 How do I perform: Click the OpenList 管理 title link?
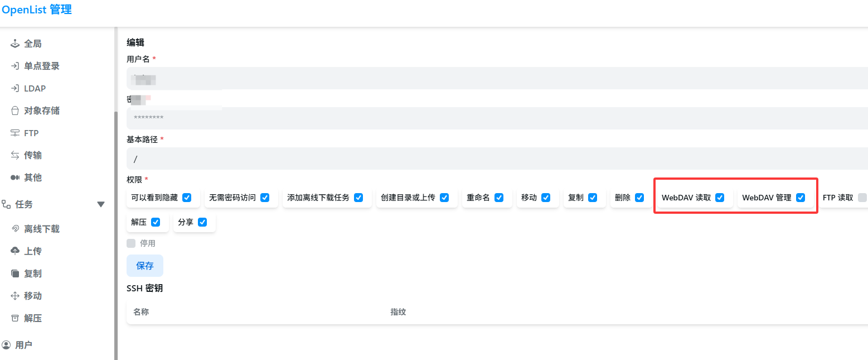tap(37, 9)
